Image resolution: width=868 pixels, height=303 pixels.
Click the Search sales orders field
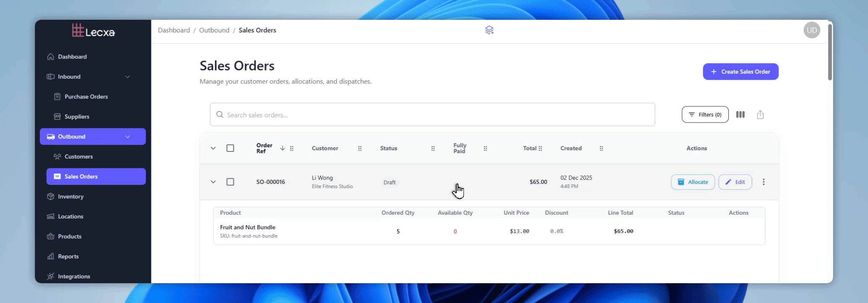(x=432, y=114)
